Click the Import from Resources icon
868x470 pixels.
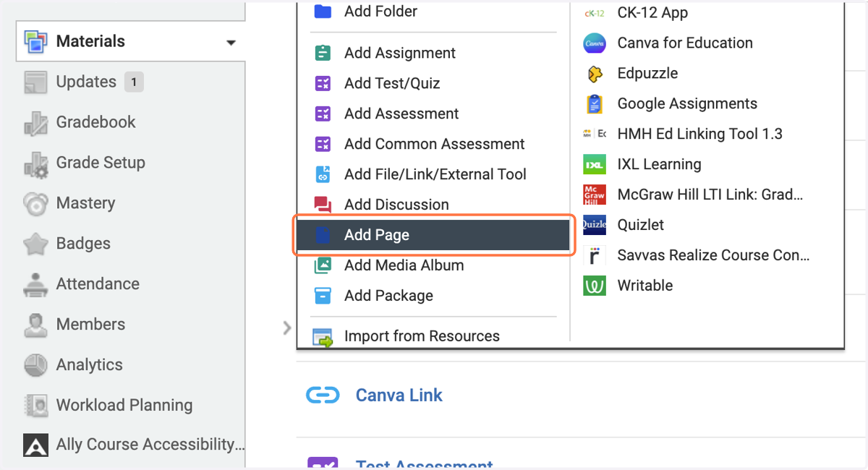[x=323, y=337]
